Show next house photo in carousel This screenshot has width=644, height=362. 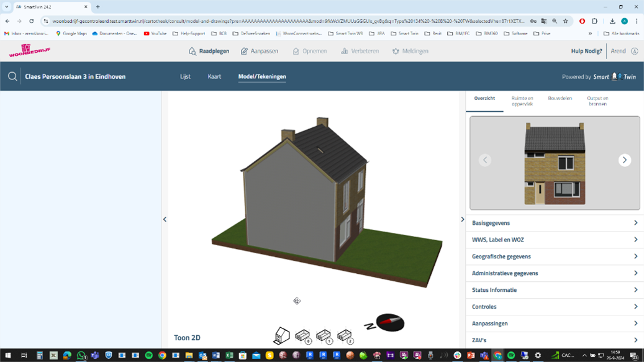click(624, 160)
